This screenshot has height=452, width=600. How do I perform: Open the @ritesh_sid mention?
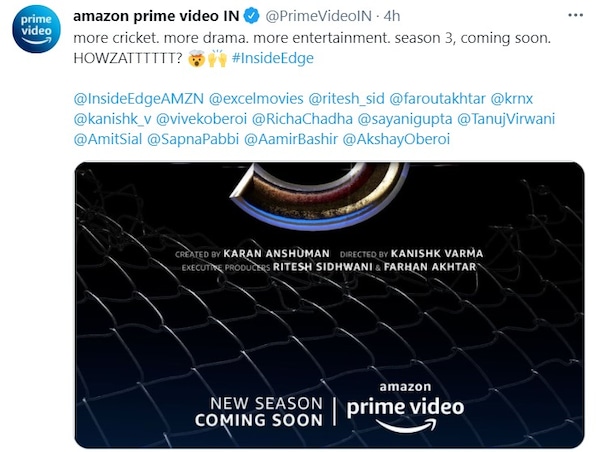point(346,99)
